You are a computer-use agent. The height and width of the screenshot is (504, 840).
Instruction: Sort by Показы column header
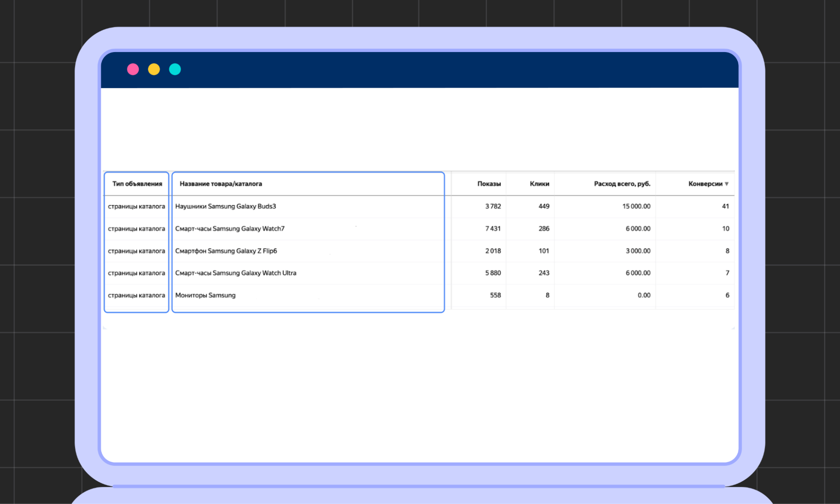point(489,184)
